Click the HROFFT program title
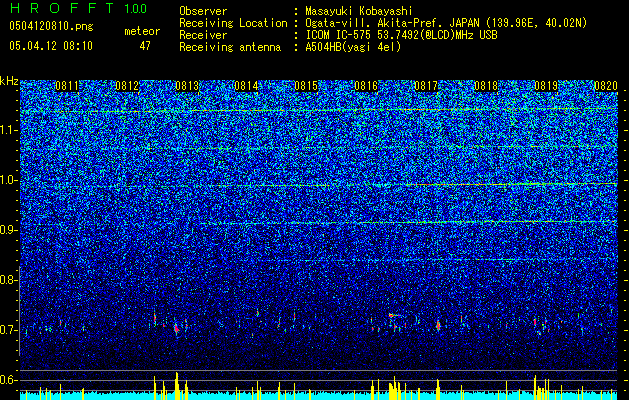The height and width of the screenshot is (400, 629). (62, 8)
